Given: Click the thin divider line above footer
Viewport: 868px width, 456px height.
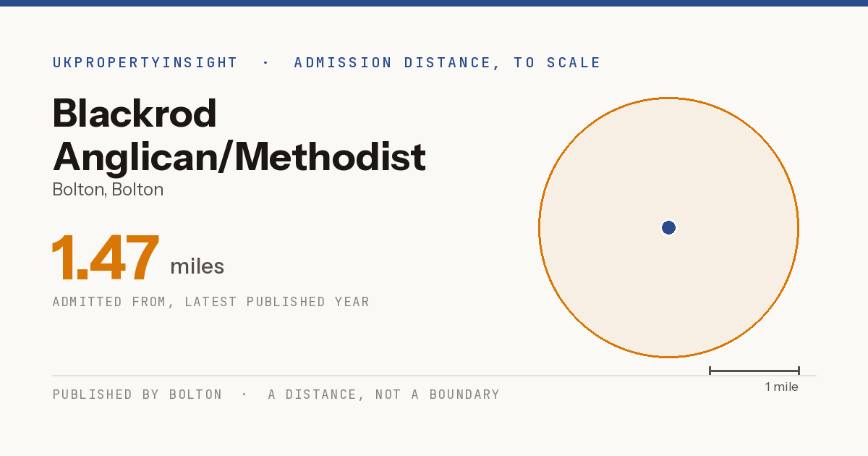Looking at the screenshot, I should pos(434,376).
